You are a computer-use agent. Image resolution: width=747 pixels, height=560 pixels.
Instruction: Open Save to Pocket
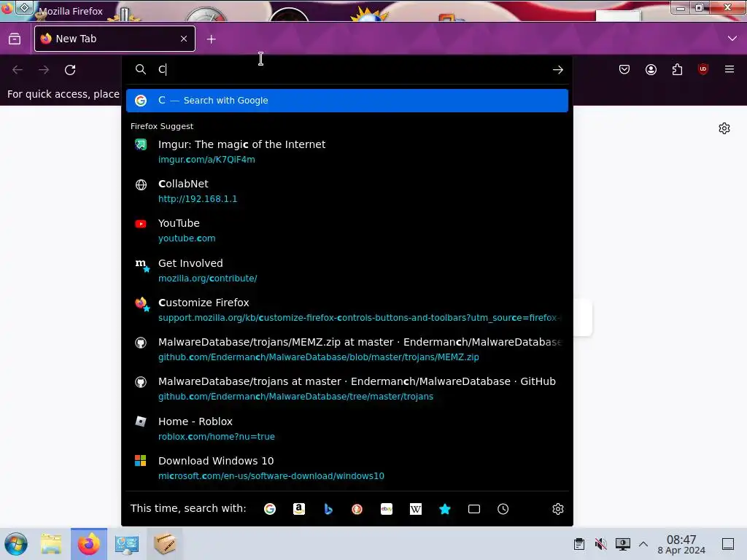point(624,69)
